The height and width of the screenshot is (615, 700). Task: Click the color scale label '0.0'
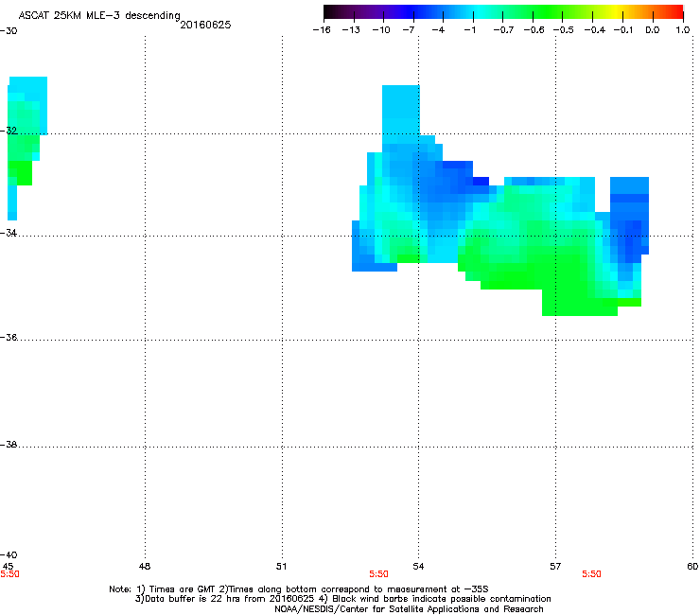(653, 30)
